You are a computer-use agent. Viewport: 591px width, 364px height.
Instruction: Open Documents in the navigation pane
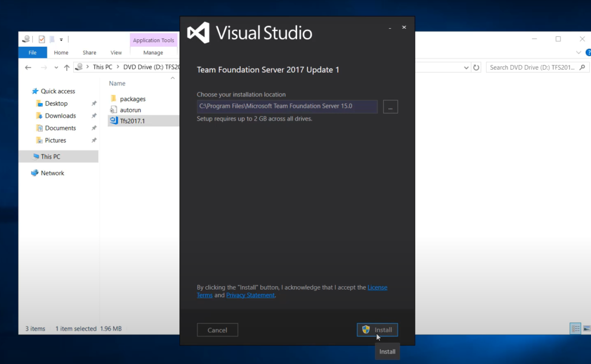pyautogui.click(x=60, y=128)
